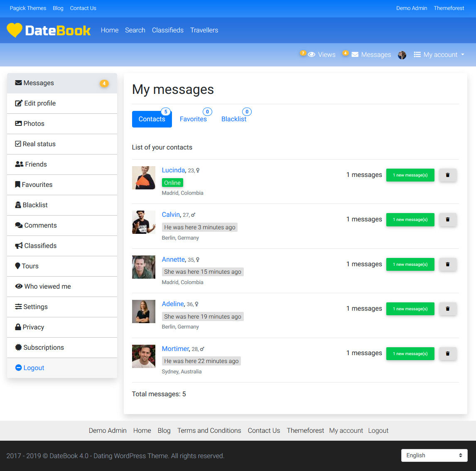Open the Search menu item
Screen dimensions: 476x471
pos(135,30)
